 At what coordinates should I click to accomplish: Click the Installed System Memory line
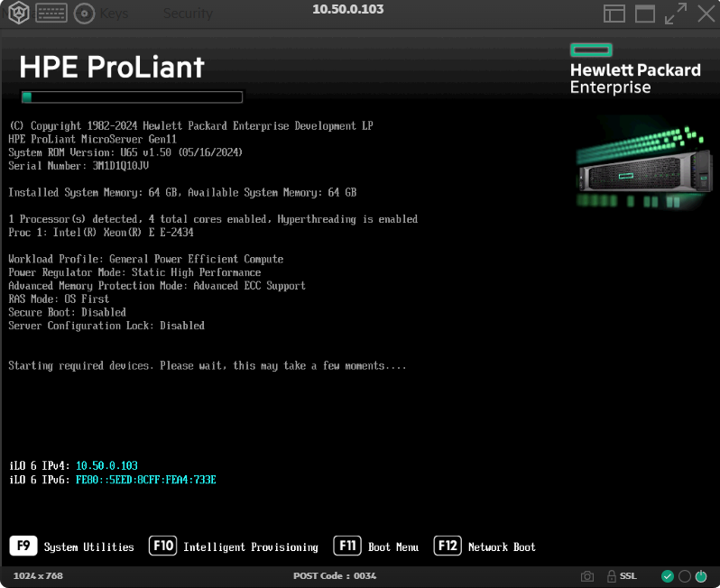[x=183, y=192]
